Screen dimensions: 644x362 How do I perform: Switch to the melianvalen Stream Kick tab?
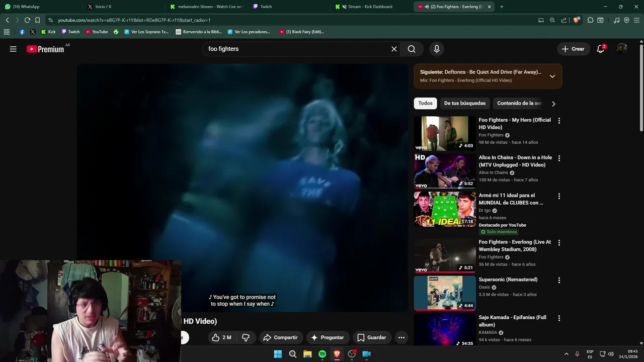click(206, 7)
